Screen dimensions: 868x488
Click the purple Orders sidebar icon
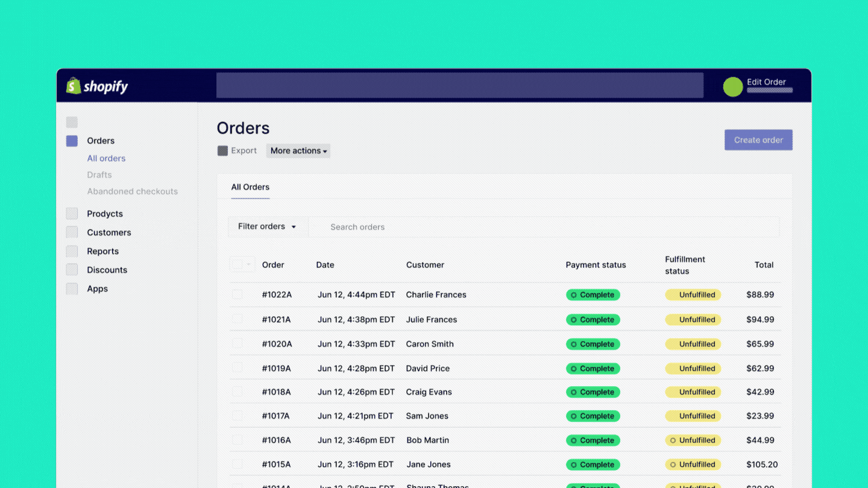click(72, 141)
